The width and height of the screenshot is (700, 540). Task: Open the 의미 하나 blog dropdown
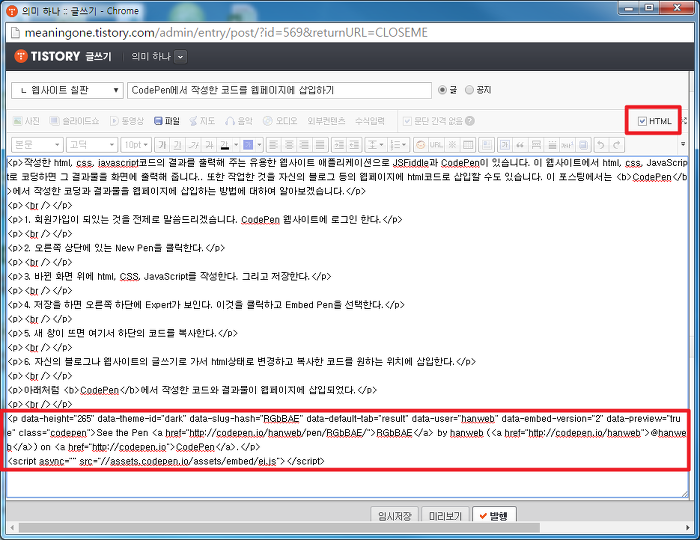[180, 57]
